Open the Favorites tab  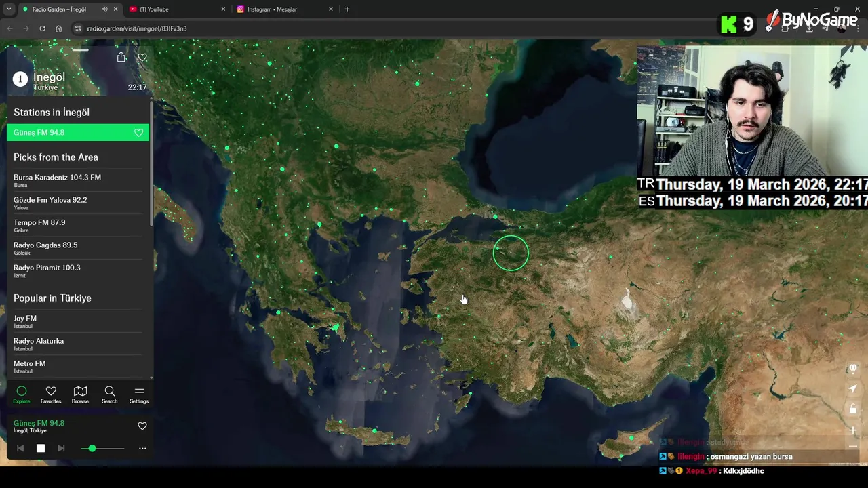[51, 394]
